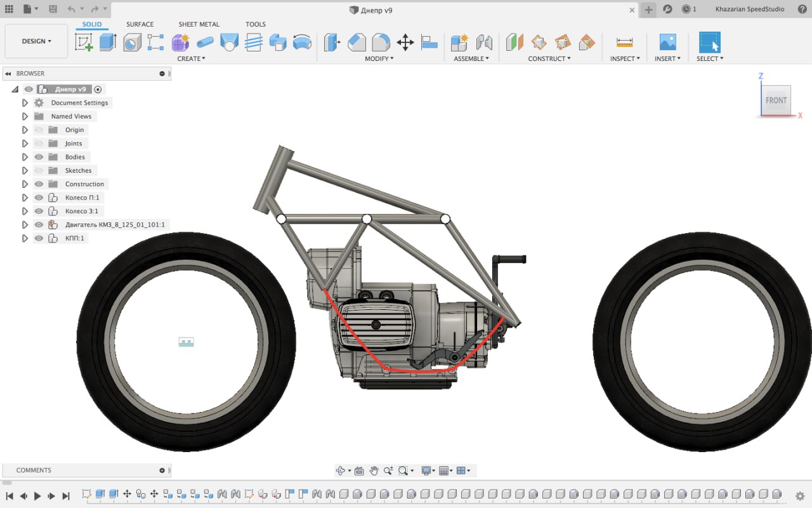Select the Create Sketch tool
The image size is (812, 508).
coord(84,43)
